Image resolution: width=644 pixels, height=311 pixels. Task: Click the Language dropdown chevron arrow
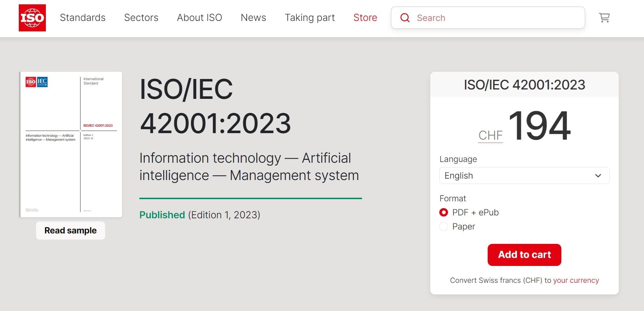(598, 176)
